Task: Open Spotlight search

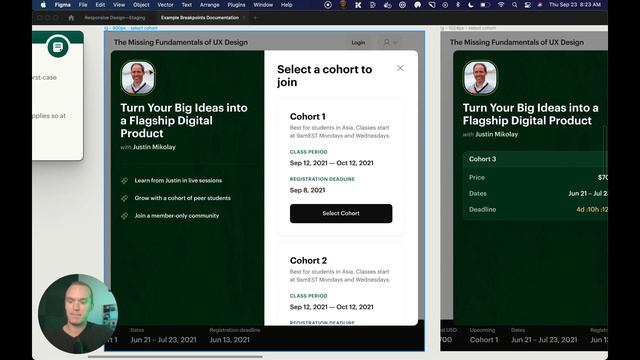Action: [515, 5]
